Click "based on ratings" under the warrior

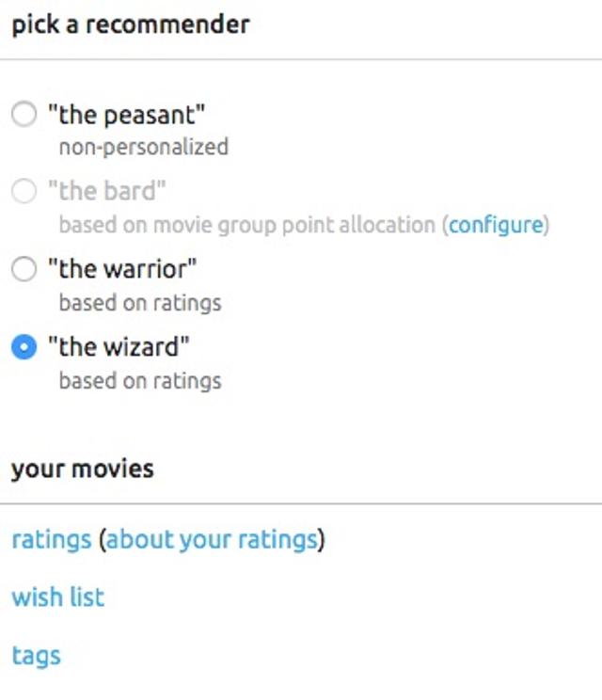[140, 303]
